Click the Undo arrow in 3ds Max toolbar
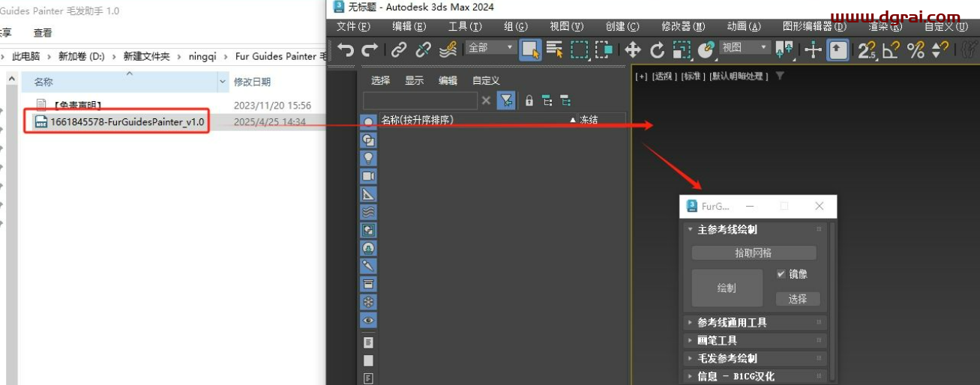980x385 pixels. pos(346,50)
